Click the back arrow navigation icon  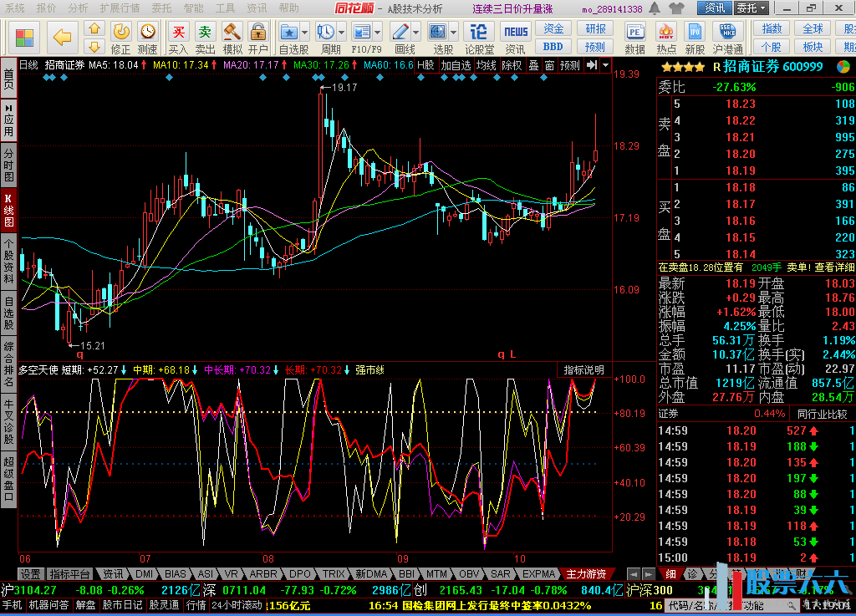click(62, 36)
